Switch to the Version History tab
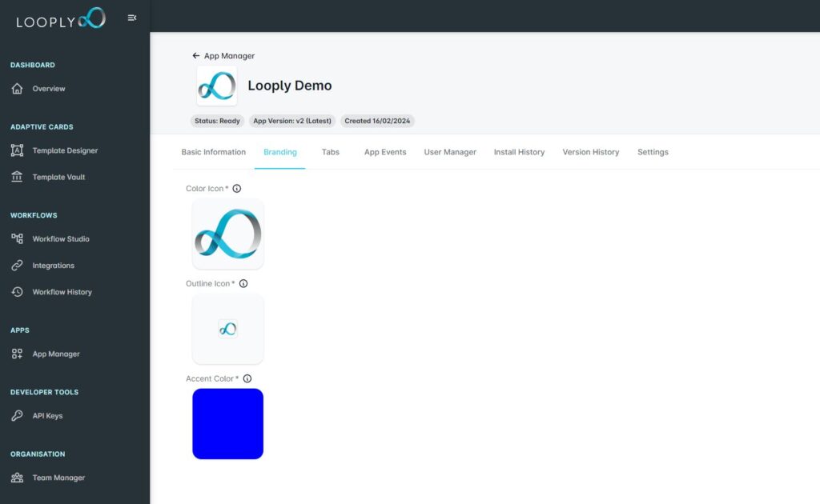820x504 pixels. point(591,152)
